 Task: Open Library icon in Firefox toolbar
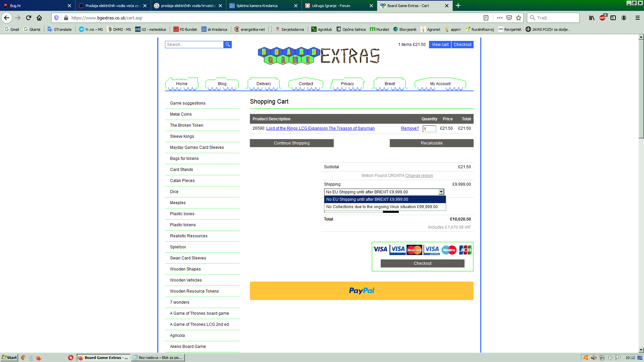click(592, 18)
